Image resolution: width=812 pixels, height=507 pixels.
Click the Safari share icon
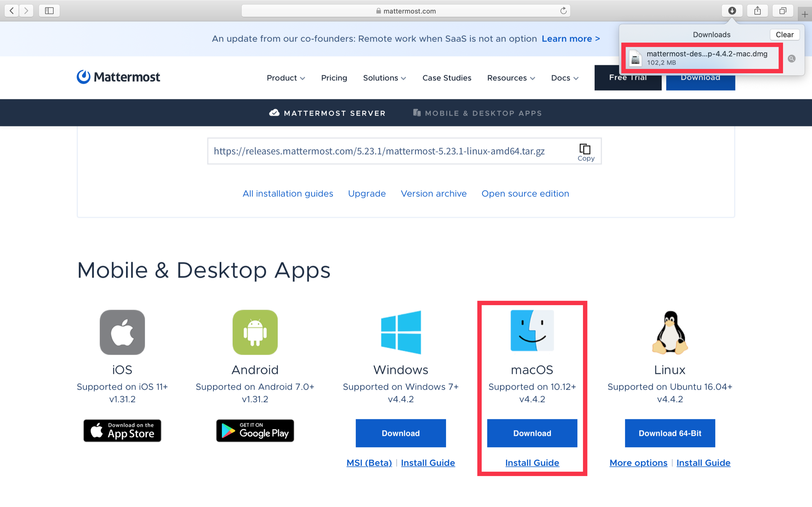pyautogui.click(x=757, y=11)
